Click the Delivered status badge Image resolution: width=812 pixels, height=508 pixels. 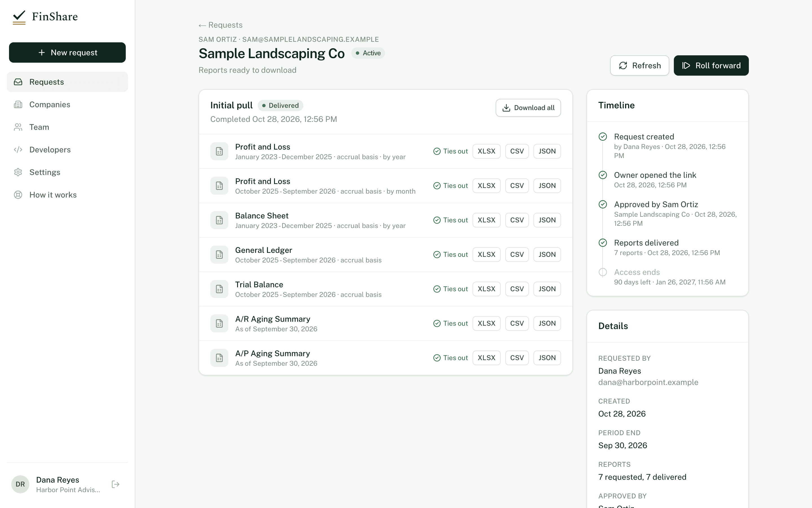281,106
